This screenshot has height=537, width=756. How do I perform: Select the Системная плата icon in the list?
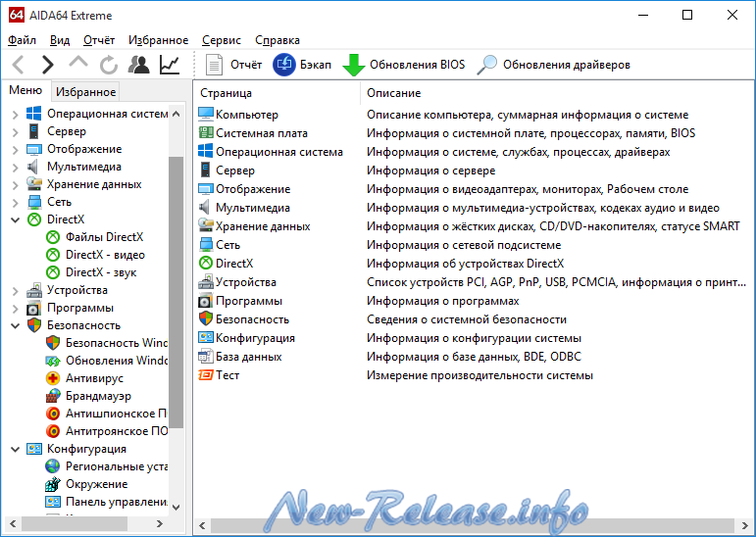[x=206, y=132]
